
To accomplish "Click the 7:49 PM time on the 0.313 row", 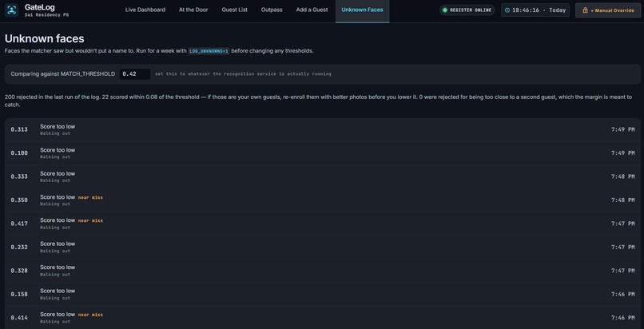I will point(622,129).
